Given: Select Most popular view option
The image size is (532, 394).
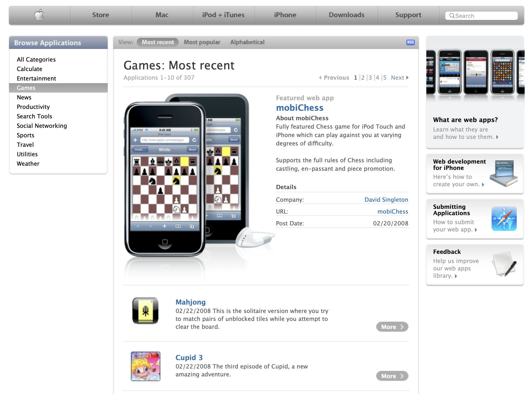Looking at the screenshot, I should 202,42.
